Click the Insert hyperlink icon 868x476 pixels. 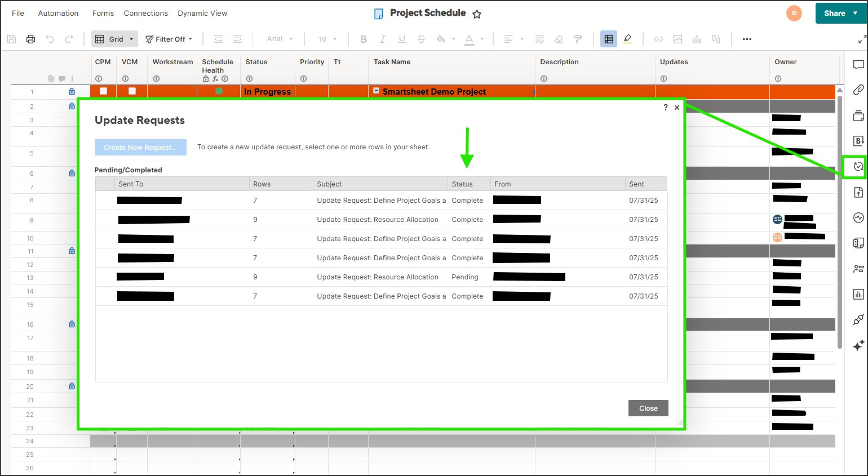[658, 39]
